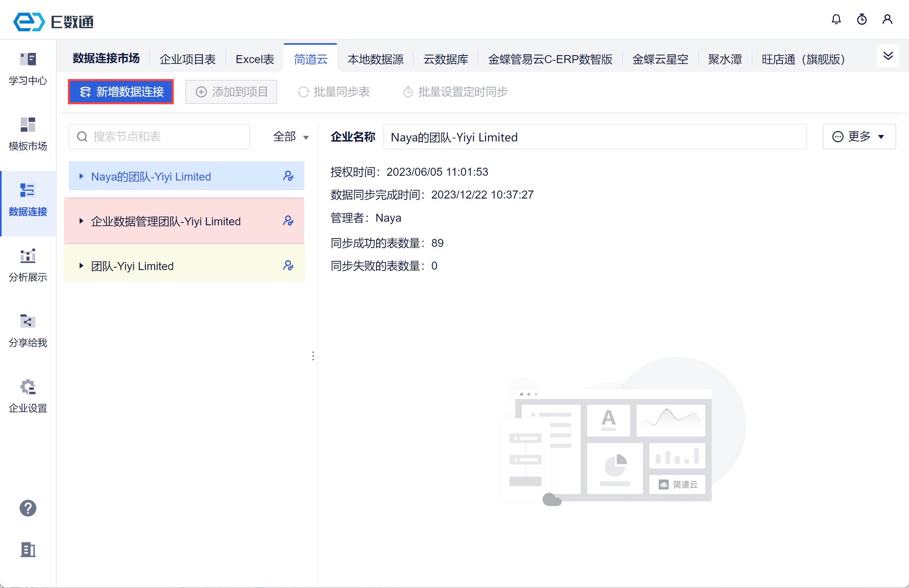Switch to the Excel表 tab

coord(255,60)
